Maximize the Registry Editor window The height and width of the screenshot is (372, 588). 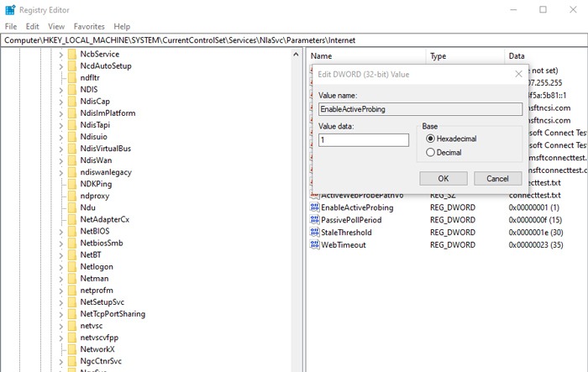click(x=543, y=10)
